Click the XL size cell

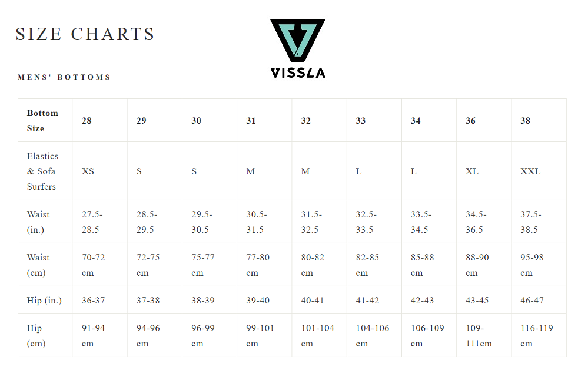point(471,171)
